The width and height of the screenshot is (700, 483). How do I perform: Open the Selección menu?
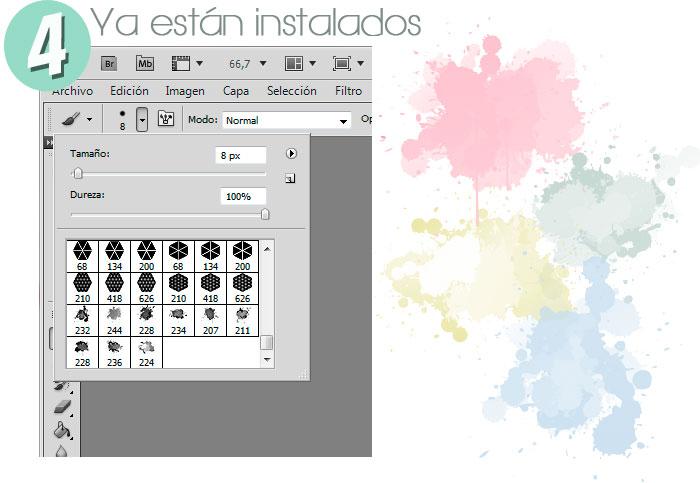(x=291, y=91)
